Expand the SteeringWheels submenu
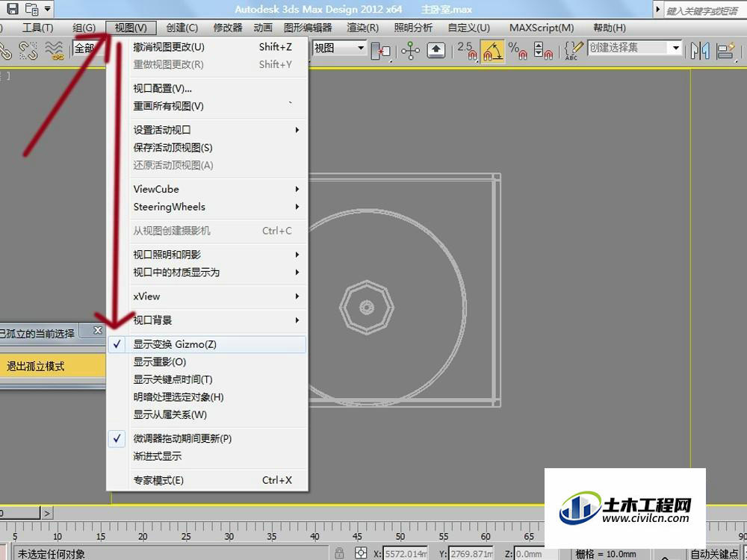The width and height of the screenshot is (747, 560). (207, 207)
